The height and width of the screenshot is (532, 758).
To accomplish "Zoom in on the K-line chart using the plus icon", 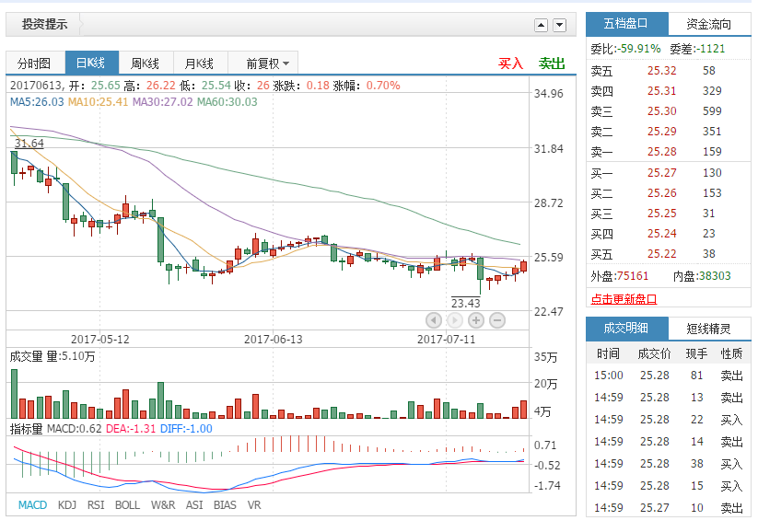I will coord(475,319).
